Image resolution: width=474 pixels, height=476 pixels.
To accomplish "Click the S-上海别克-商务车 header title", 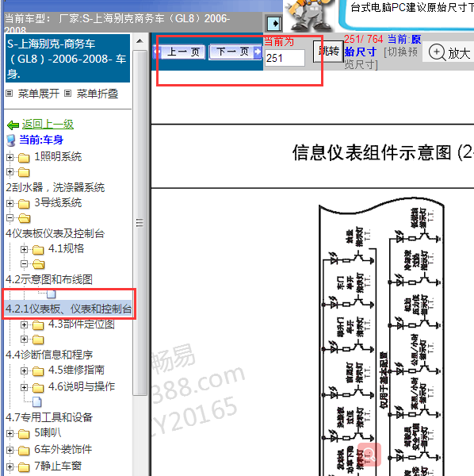I will pyautogui.click(x=67, y=58).
